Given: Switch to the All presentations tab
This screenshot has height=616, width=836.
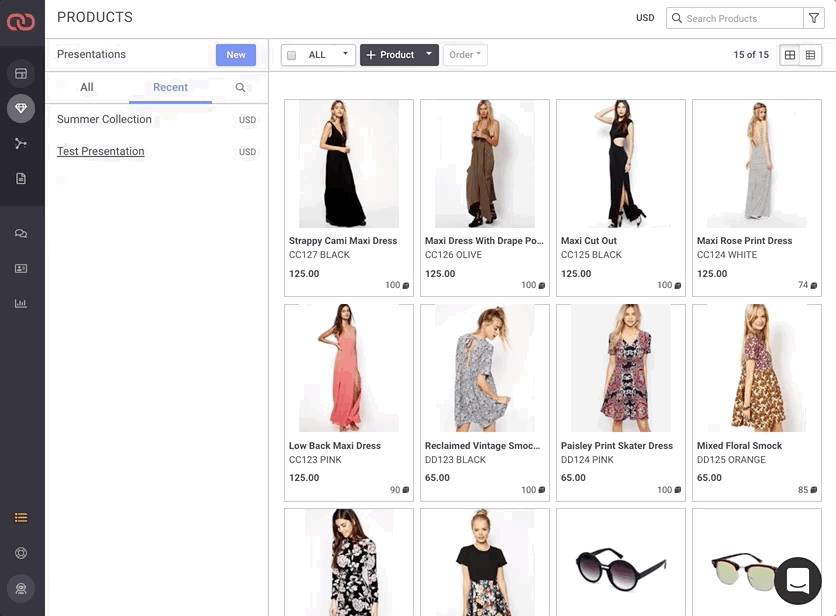Looking at the screenshot, I should (x=87, y=87).
